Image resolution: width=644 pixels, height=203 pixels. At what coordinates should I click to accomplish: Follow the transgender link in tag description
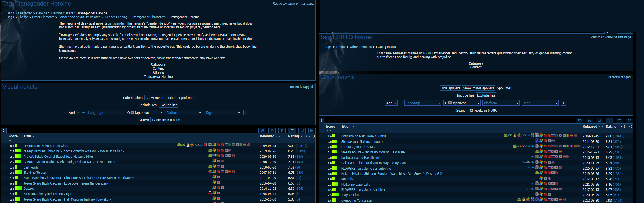[116, 23]
